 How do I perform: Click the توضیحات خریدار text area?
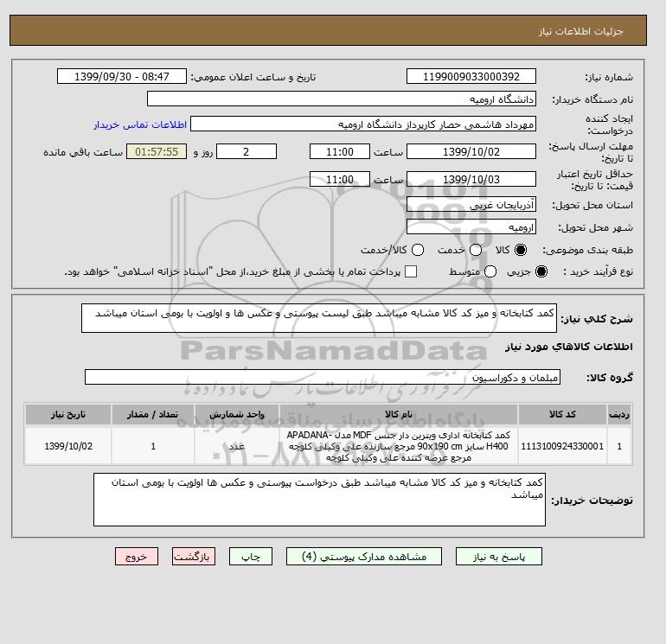coord(319,500)
